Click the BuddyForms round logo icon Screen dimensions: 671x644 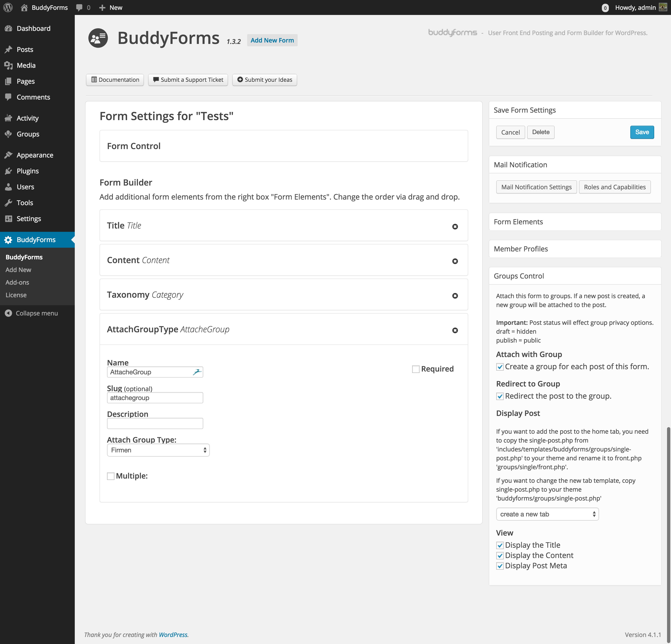(98, 38)
